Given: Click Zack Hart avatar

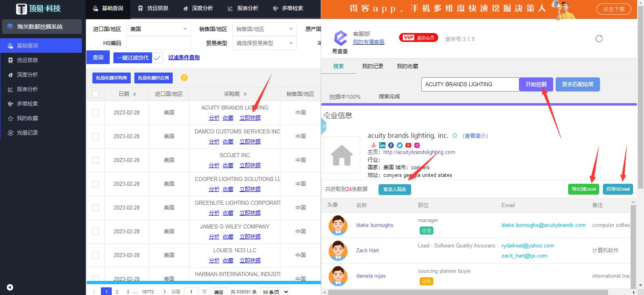Looking at the screenshot, I should point(338,250).
